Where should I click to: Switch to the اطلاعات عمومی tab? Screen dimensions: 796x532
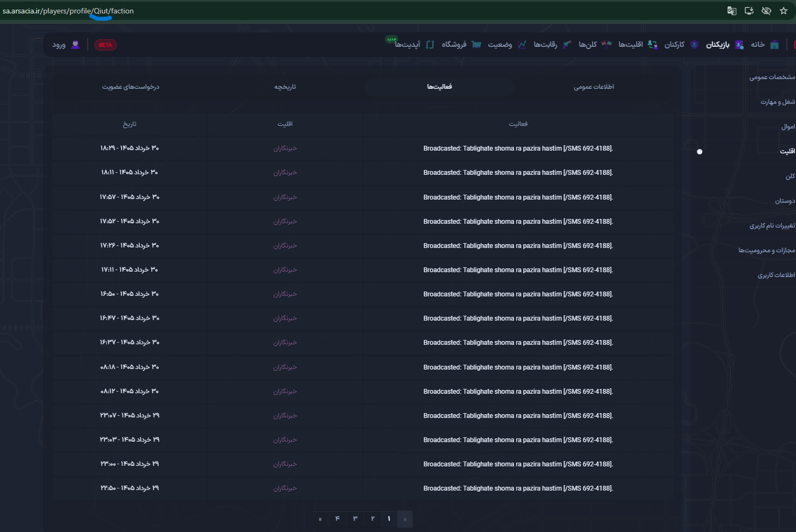[594, 87]
